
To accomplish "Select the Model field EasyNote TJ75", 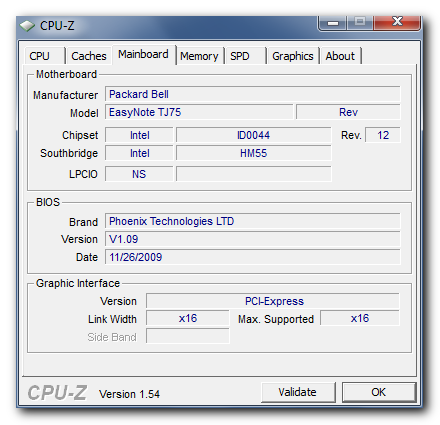I will pos(199,112).
